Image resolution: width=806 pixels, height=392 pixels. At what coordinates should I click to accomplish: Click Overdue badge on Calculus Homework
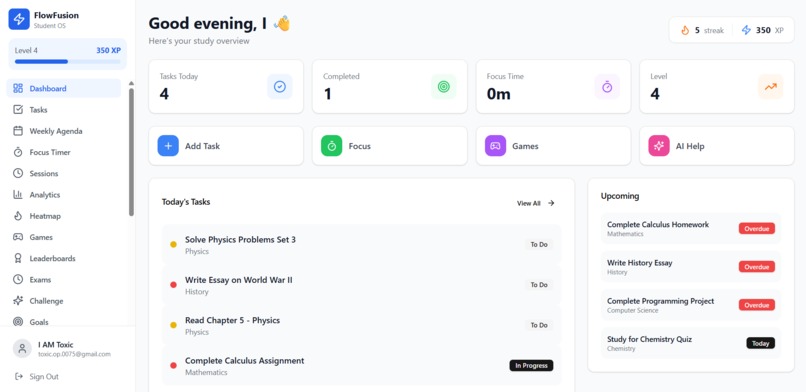(757, 229)
